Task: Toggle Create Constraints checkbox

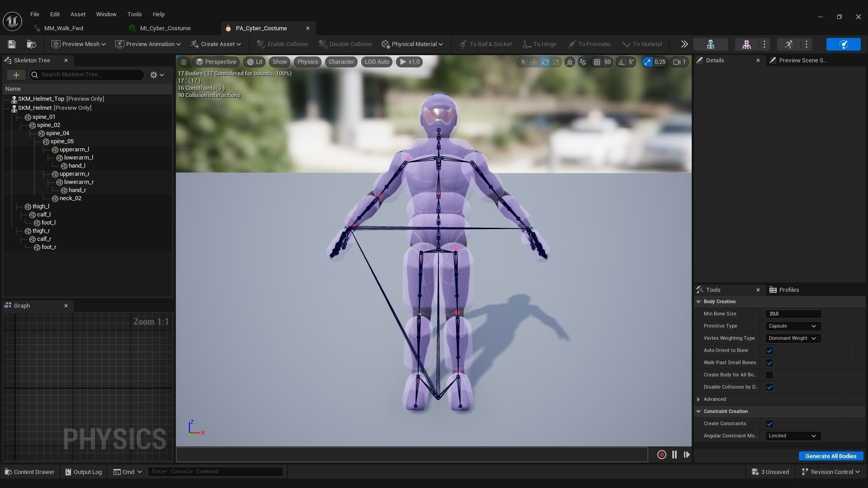Action: point(769,424)
